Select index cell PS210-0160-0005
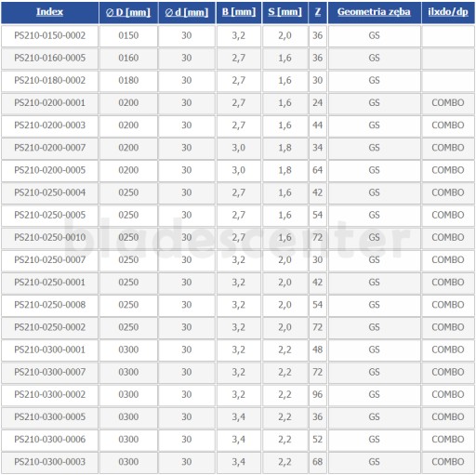The image size is (476, 475). coord(49,58)
